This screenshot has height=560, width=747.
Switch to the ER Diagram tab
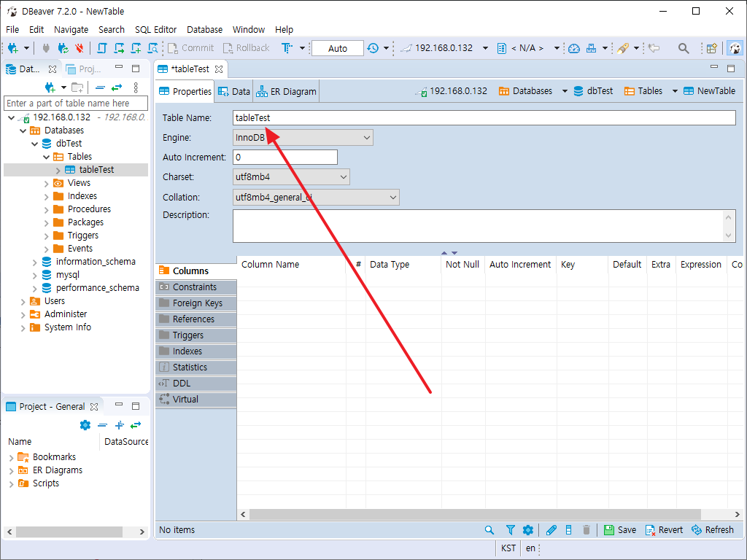point(286,91)
